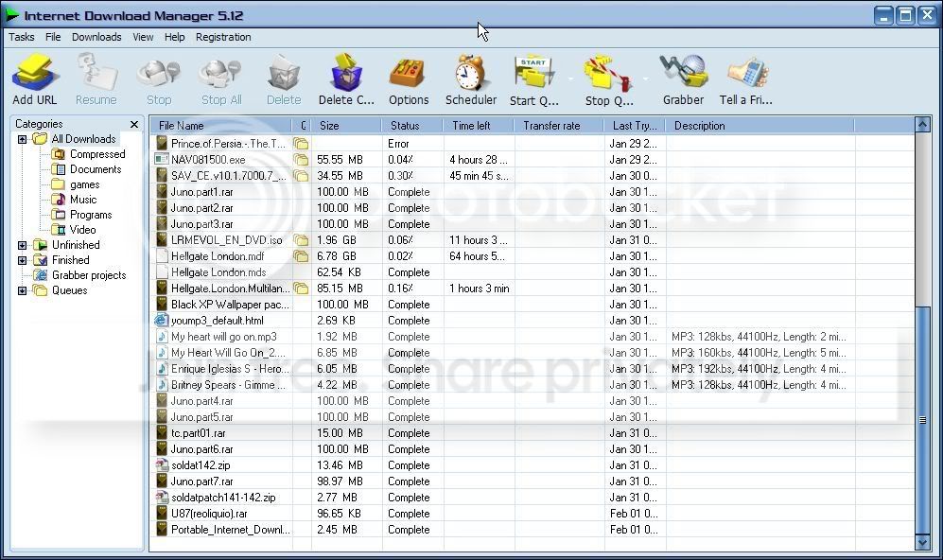
Task: Click the Delete Completed trash icon
Action: 346,72
